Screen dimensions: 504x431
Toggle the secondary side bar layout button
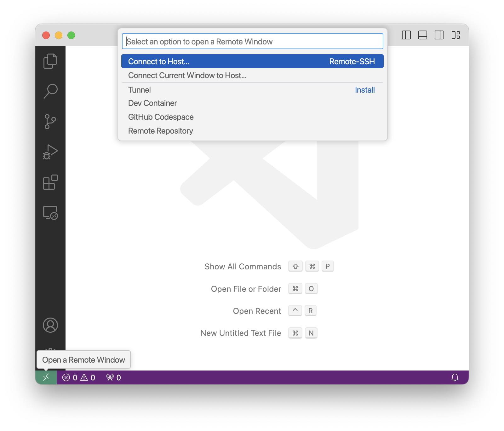coord(439,35)
